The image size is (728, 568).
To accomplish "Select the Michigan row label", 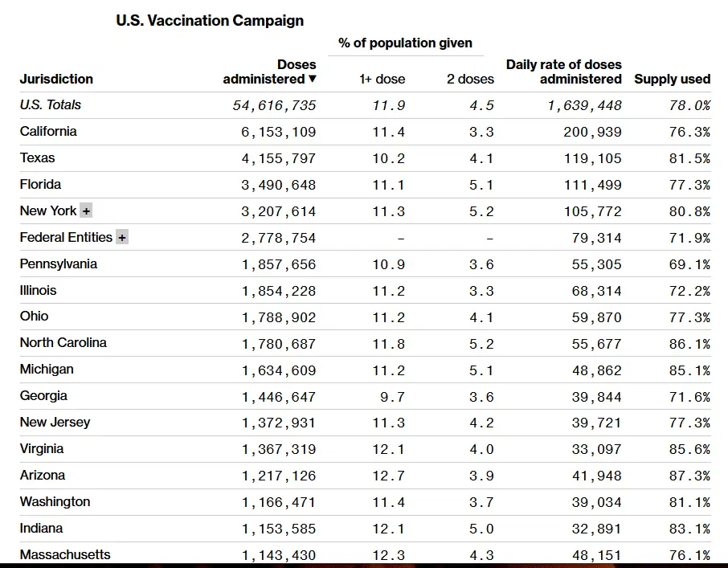I will (47, 369).
